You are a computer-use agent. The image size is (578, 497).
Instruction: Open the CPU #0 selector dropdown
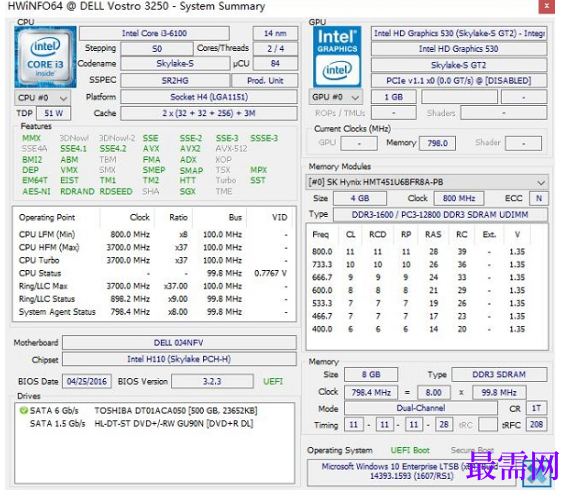tap(42, 98)
